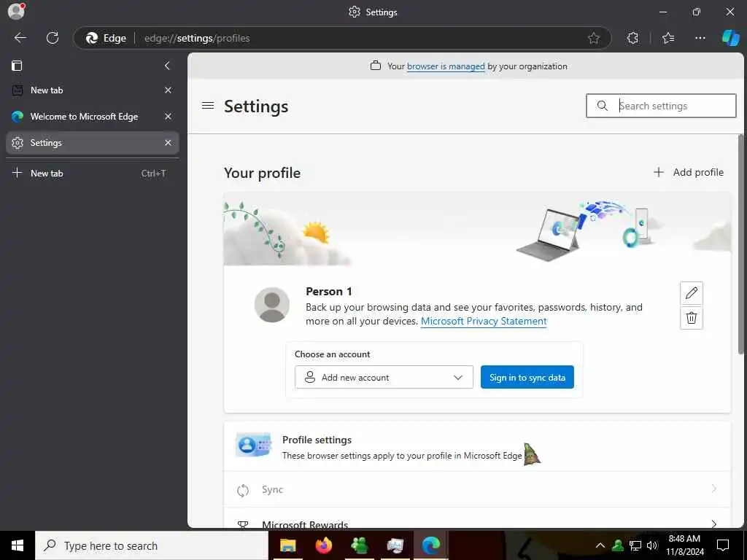Viewport: 747px width, 560px height.
Task: Open the browser is managed link
Action: point(446,66)
